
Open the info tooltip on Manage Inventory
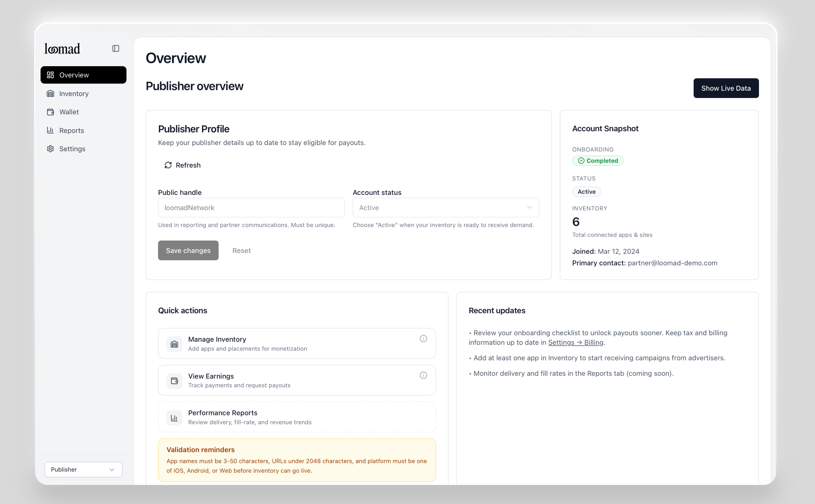pos(423,338)
